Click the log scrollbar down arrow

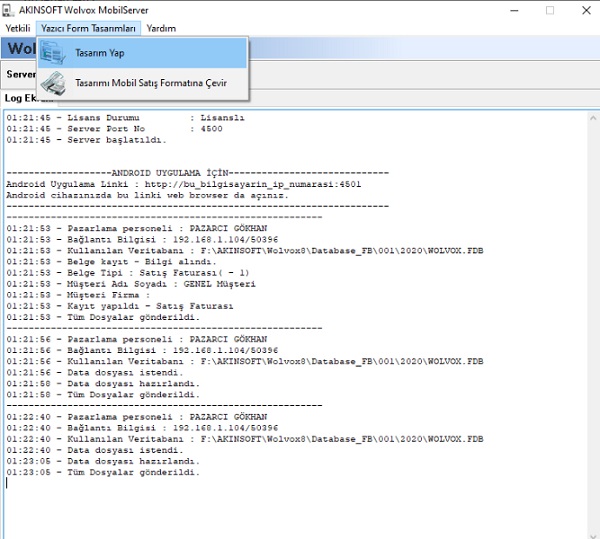coord(593,536)
